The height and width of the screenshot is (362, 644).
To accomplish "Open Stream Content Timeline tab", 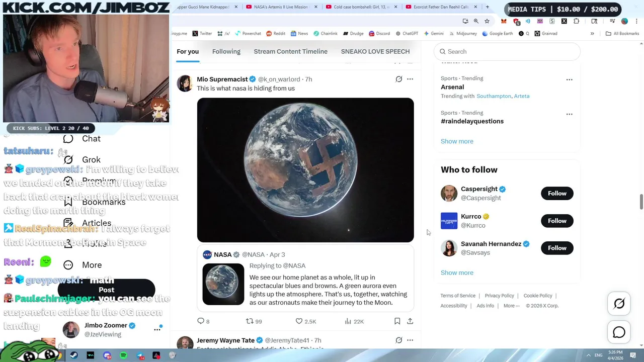I will pos(291,51).
